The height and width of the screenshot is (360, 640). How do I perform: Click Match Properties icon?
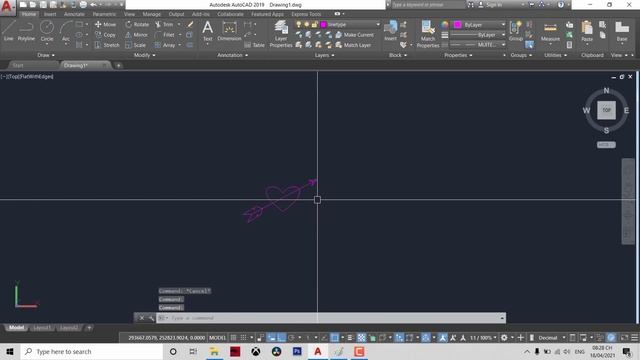pos(428,34)
